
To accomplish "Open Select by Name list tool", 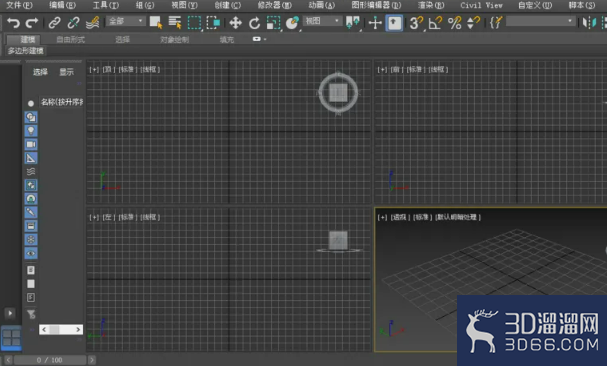I will pos(175,23).
